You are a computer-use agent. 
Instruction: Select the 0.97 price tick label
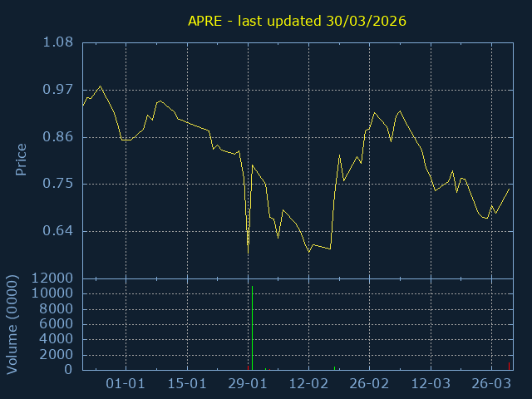coord(57,90)
